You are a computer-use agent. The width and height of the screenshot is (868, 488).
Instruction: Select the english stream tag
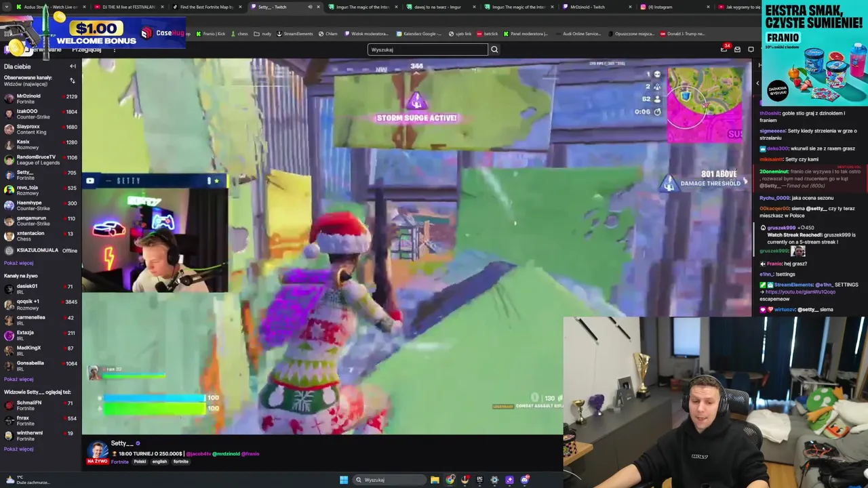[x=159, y=462]
